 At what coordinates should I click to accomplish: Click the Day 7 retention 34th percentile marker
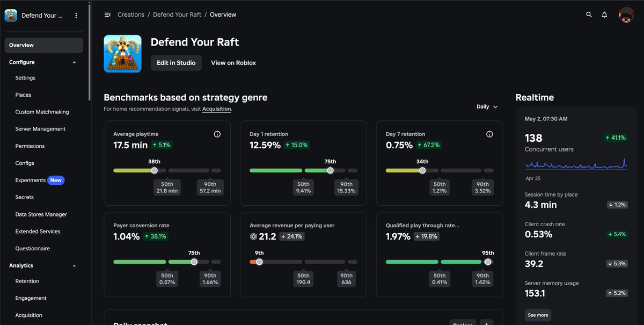coord(422,170)
